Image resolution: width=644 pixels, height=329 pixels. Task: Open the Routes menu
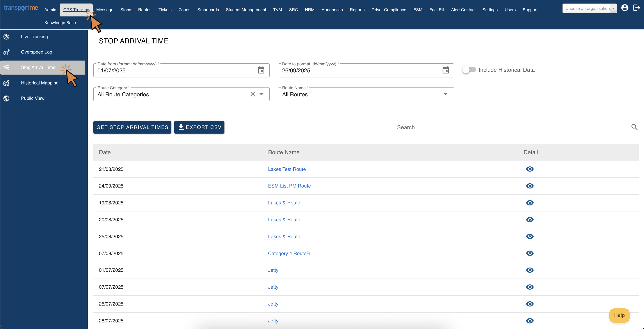click(145, 10)
